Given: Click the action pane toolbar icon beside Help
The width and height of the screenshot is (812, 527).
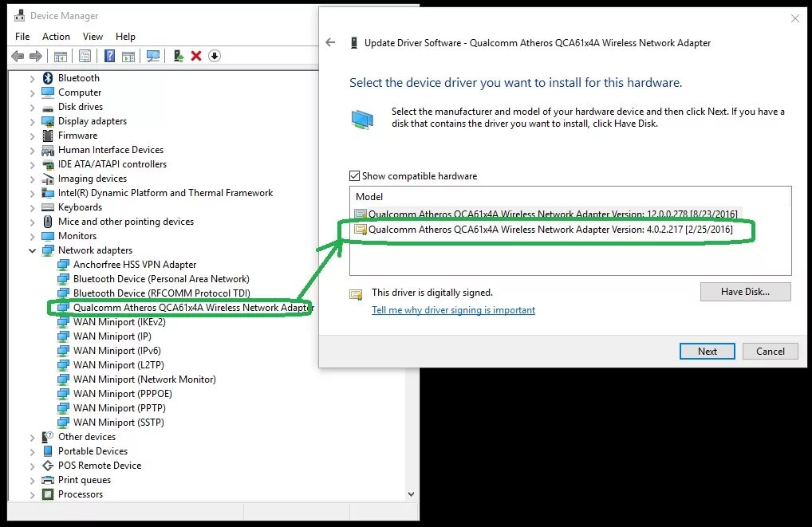Looking at the screenshot, I should [x=128, y=56].
